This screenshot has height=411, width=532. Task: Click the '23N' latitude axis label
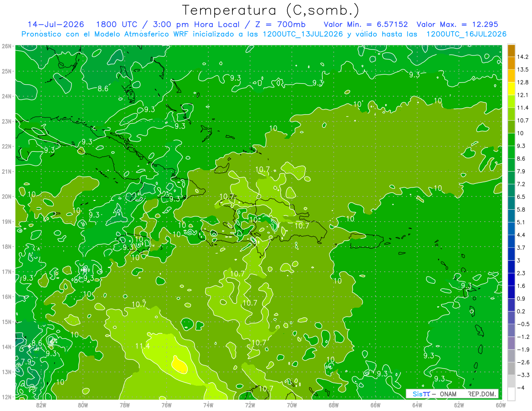[x=7, y=121]
